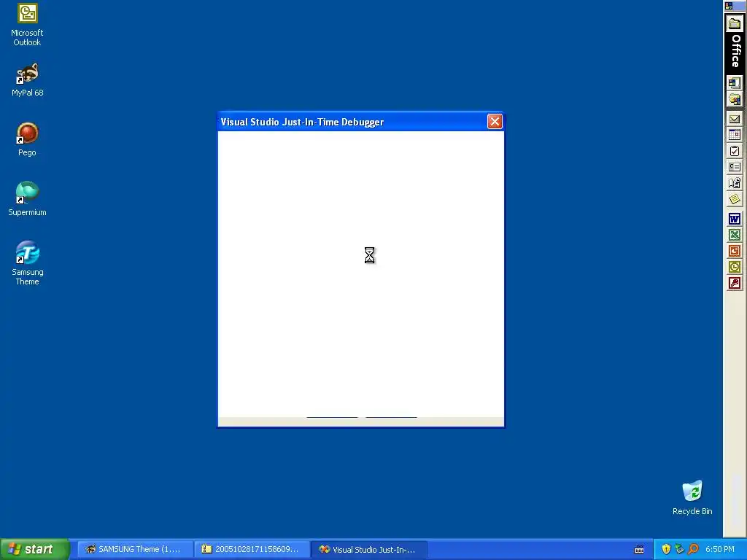Click the Office Shortcut Bar control menu icon
This screenshot has width=747, height=560.
729,6
